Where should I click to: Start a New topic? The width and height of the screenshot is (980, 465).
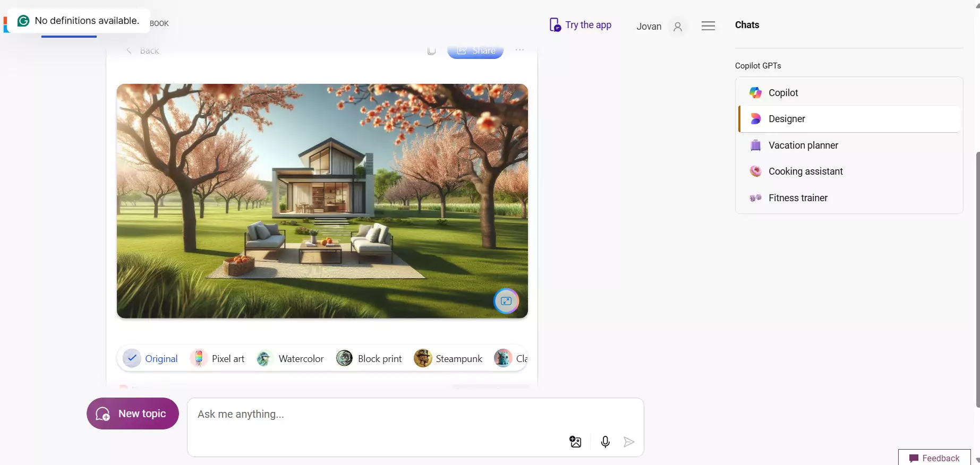(133, 414)
